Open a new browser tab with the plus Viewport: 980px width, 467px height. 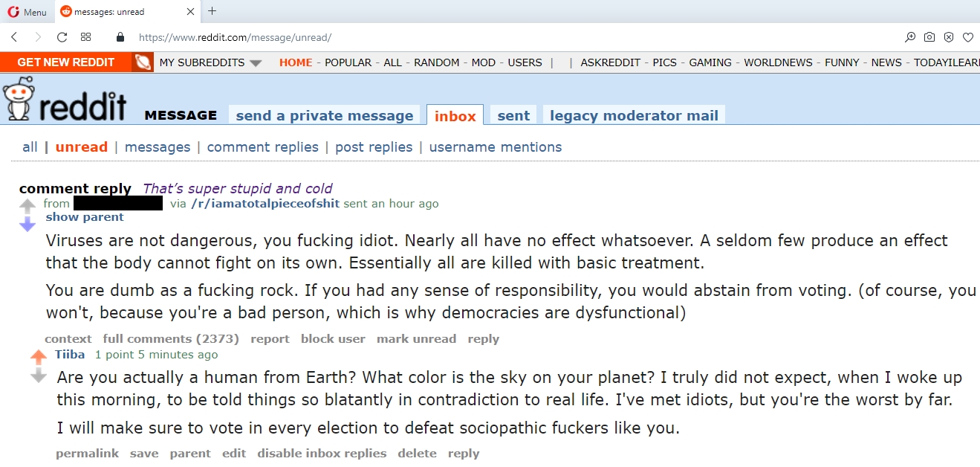pos(212,11)
